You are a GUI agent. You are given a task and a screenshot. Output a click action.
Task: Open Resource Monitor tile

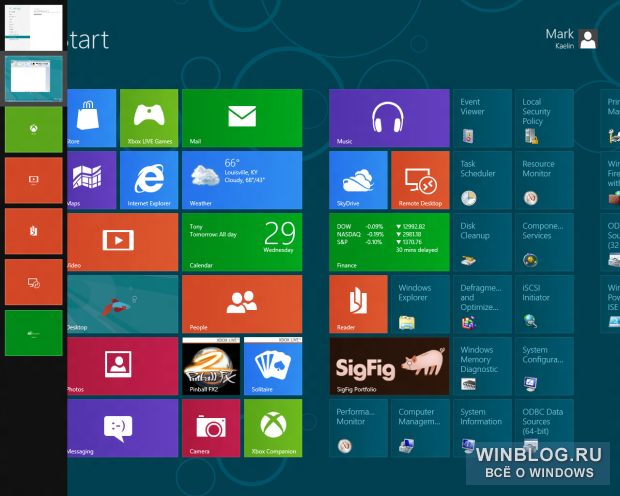click(544, 180)
